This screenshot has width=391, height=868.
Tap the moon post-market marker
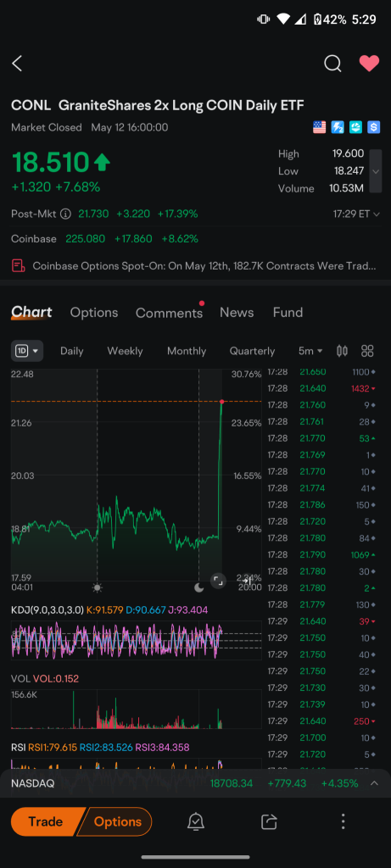(x=198, y=587)
